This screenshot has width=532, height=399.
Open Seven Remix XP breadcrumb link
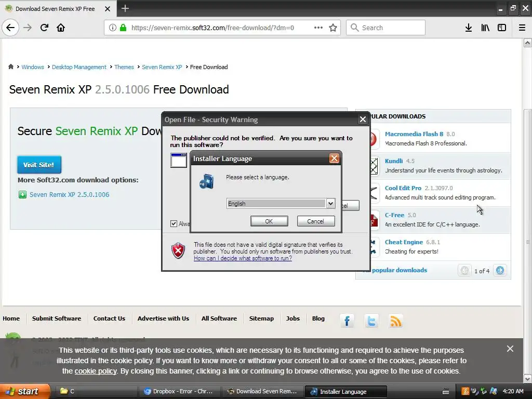pos(162,67)
